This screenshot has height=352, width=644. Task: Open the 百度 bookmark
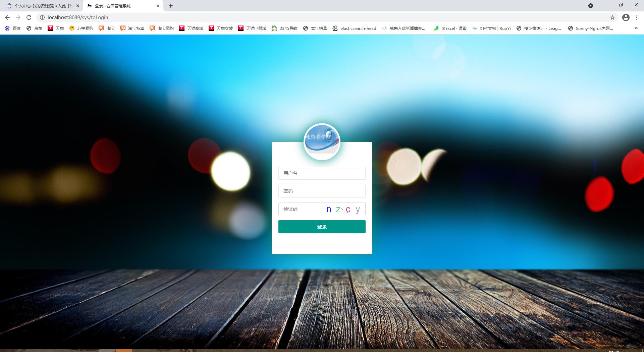13,29
